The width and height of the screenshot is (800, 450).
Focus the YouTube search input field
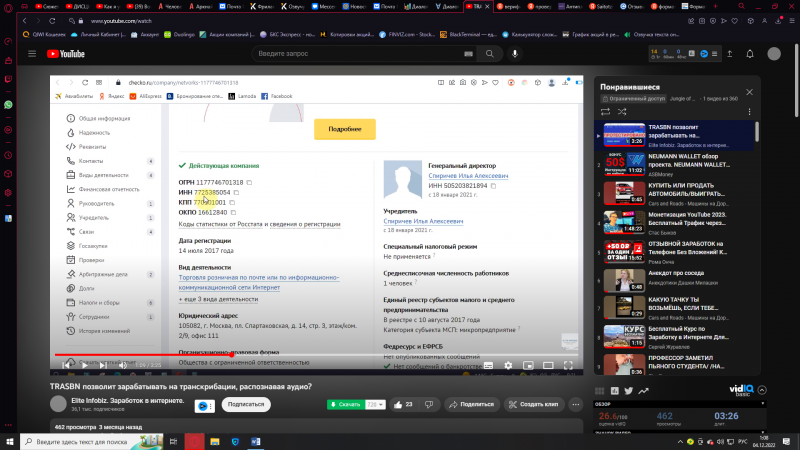point(365,54)
